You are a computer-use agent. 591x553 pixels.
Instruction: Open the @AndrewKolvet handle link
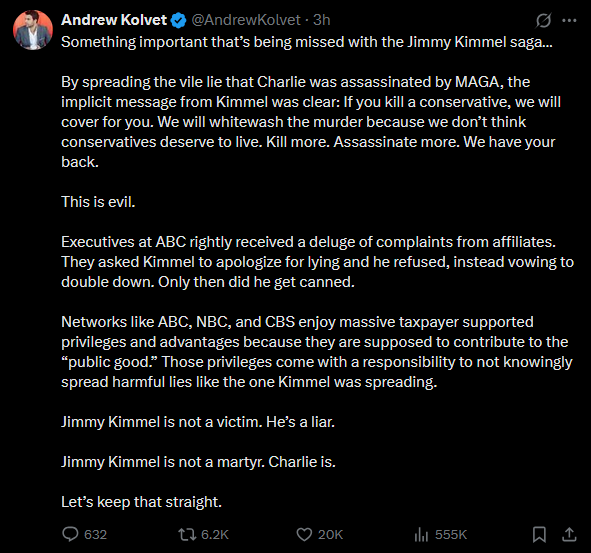[x=246, y=20]
